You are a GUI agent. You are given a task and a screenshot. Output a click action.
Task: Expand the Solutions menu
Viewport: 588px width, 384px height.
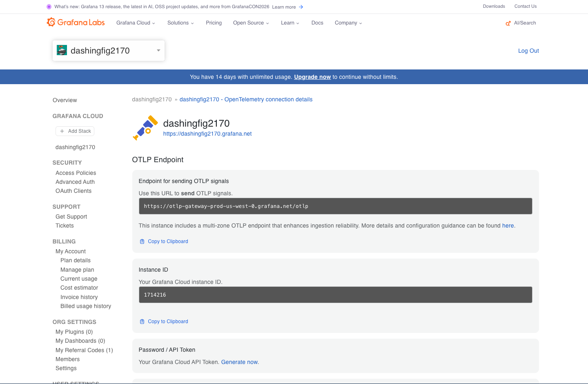click(x=180, y=23)
